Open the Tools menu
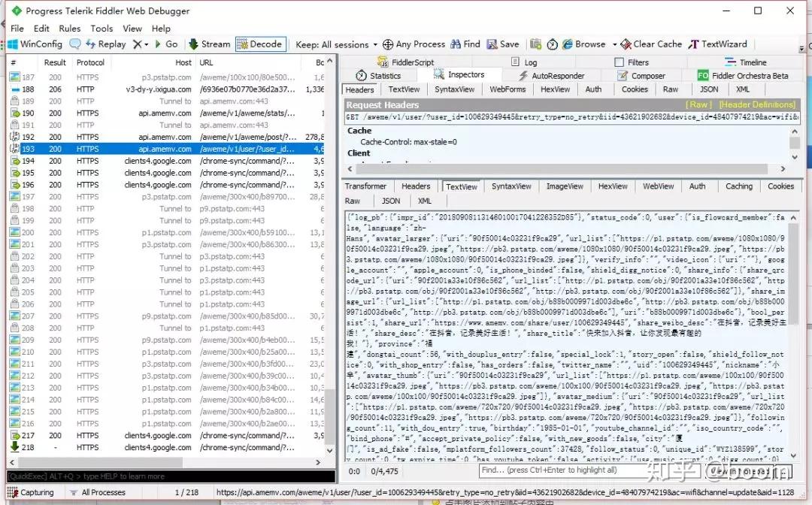 [101, 29]
